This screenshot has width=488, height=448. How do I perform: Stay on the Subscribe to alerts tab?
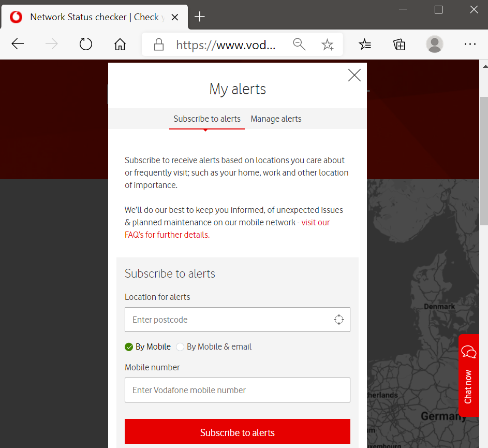(206, 119)
